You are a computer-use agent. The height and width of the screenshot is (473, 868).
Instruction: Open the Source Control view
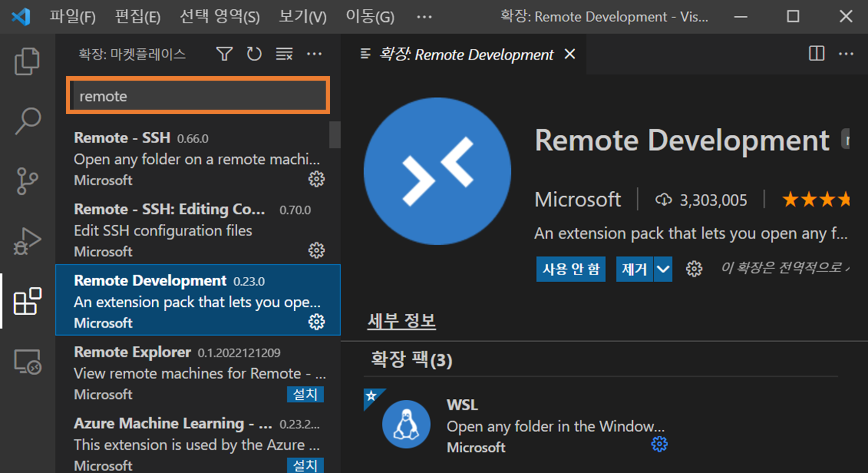(27, 181)
